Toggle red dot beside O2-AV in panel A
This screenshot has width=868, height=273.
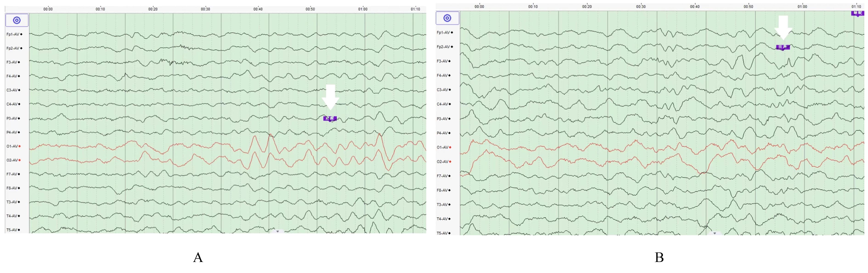coord(20,160)
